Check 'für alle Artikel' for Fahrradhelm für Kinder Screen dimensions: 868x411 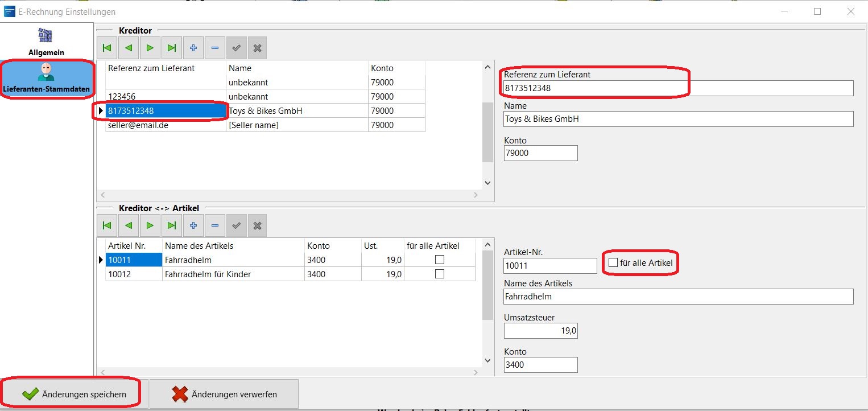tap(439, 274)
